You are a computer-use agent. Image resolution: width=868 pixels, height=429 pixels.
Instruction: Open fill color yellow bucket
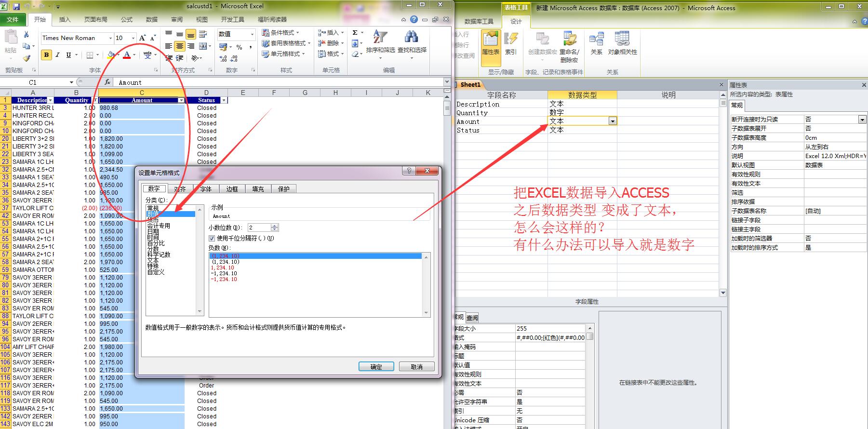coord(111,55)
